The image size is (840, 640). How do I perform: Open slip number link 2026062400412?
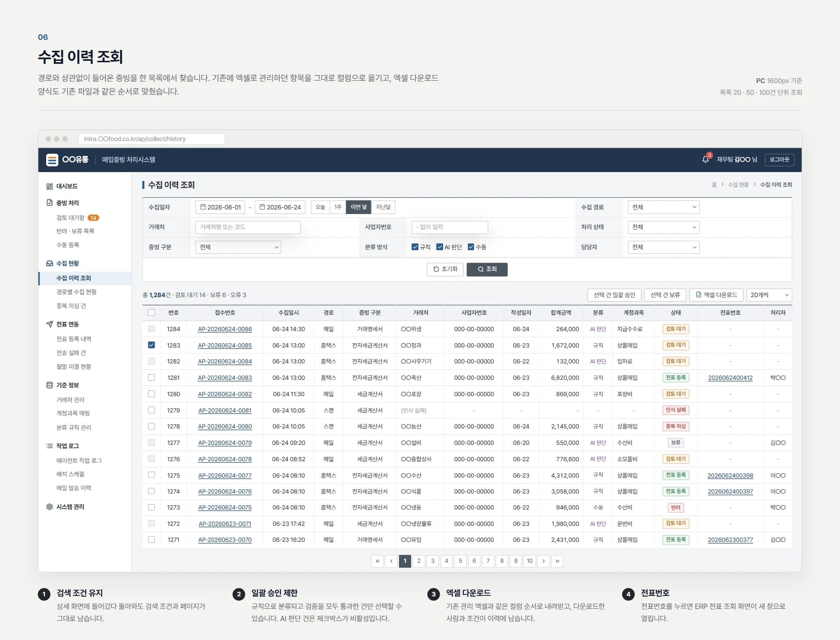(730, 378)
